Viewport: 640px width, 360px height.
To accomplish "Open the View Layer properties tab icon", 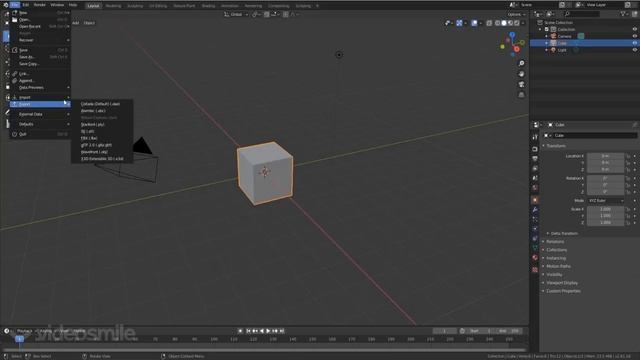I will 535,169.
